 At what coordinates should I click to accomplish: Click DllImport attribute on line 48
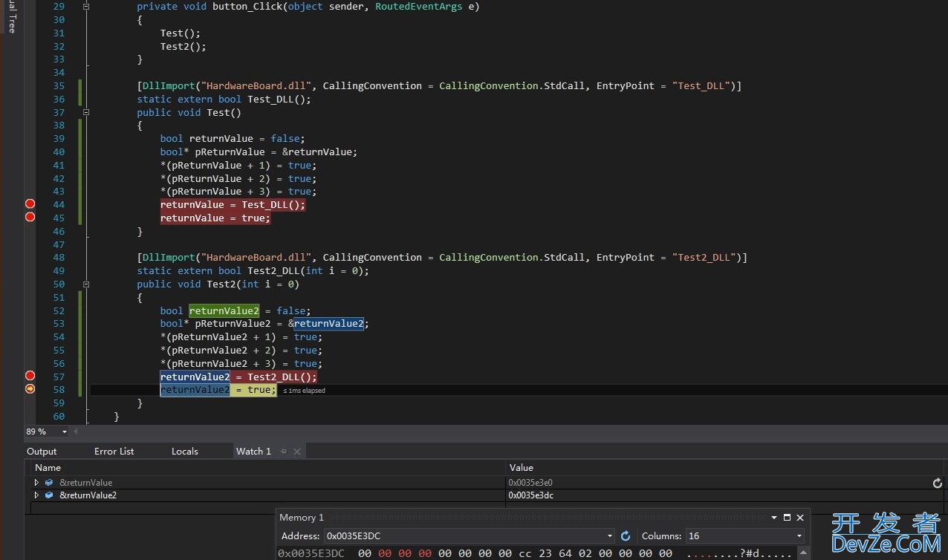pyautogui.click(x=169, y=257)
